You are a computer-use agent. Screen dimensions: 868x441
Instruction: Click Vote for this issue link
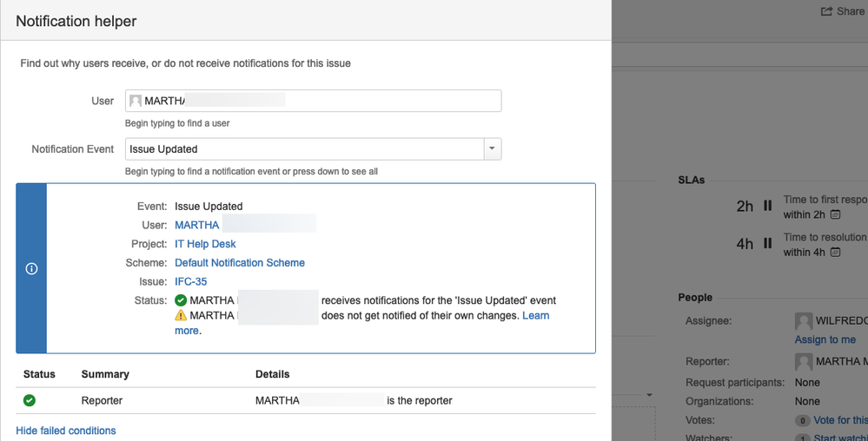(840, 420)
